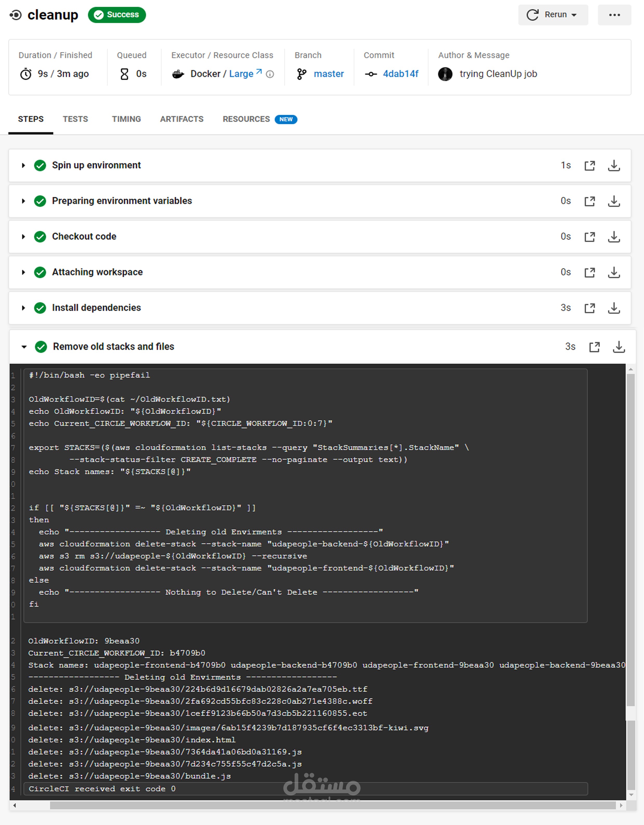The width and height of the screenshot is (644, 825).
Task: Click the horizontal scrollbar of the log output
Action: [332, 805]
